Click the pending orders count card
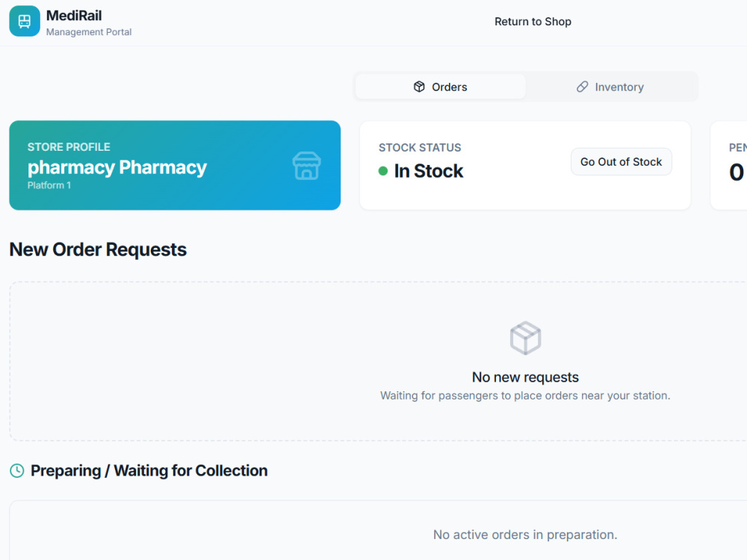747x560 pixels. (x=729, y=165)
